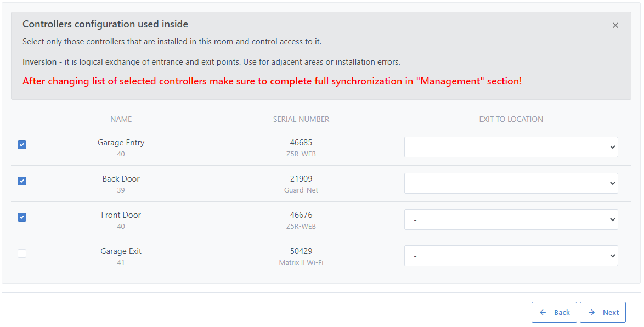Click the Back Door controller name

[x=121, y=179]
